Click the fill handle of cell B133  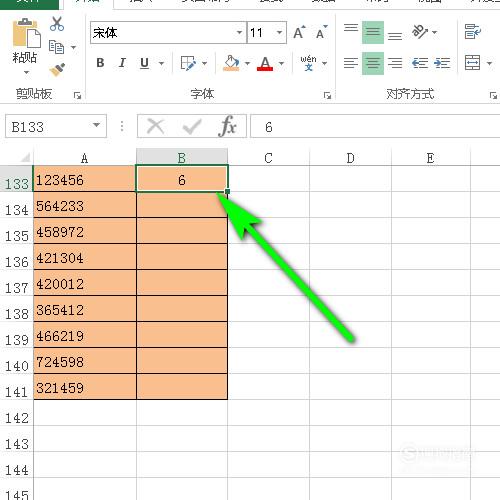pos(228,192)
